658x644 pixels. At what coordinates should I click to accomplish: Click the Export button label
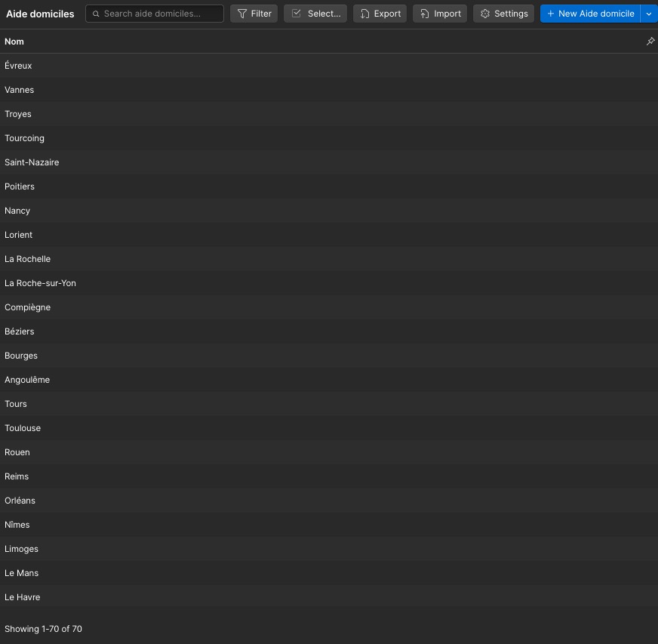click(387, 14)
